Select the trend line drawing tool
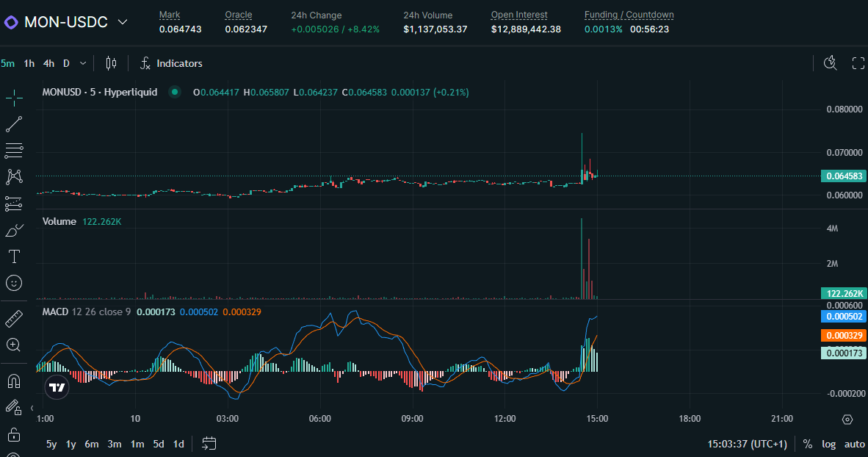This screenshot has width=868, height=457. [14, 124]
